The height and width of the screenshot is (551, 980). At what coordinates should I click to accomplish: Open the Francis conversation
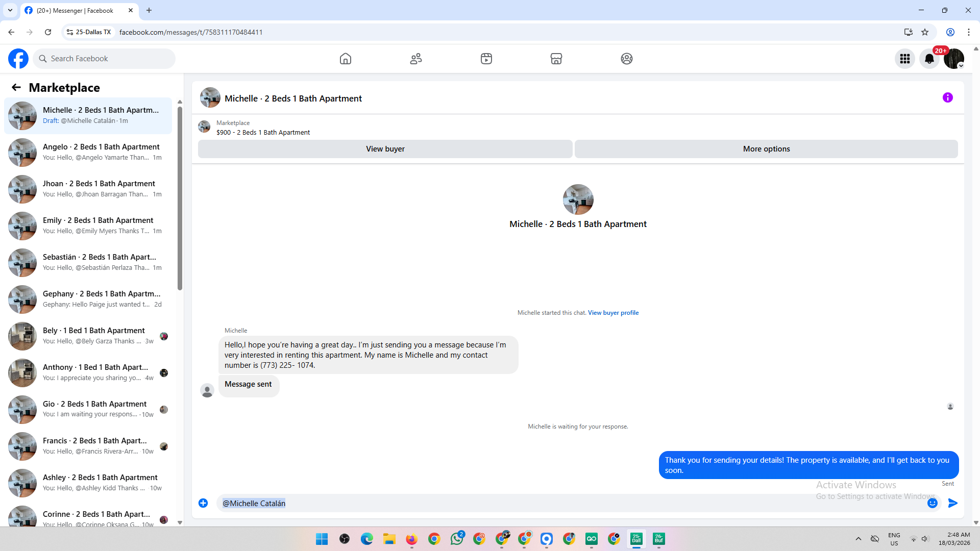(x=88, y=446)
